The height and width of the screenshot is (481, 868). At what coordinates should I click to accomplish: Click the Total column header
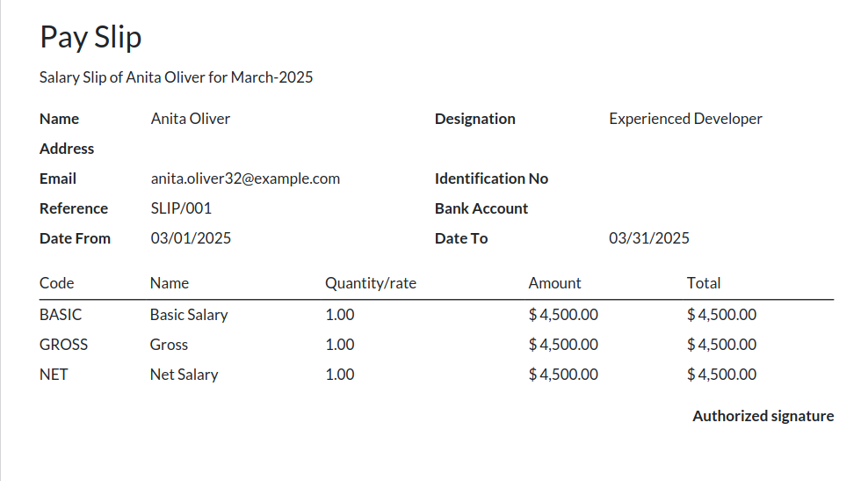point(704,283)
